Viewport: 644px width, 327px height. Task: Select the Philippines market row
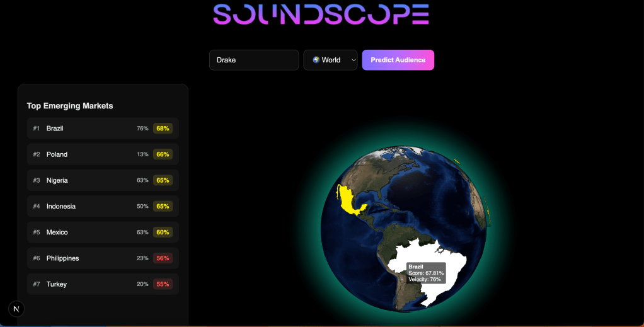103,258
